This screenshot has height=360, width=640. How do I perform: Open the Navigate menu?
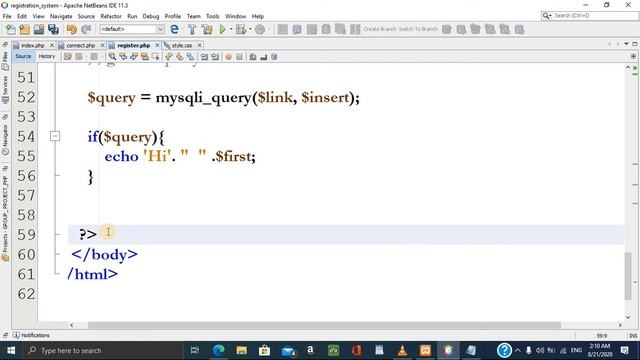coord(61,16)
